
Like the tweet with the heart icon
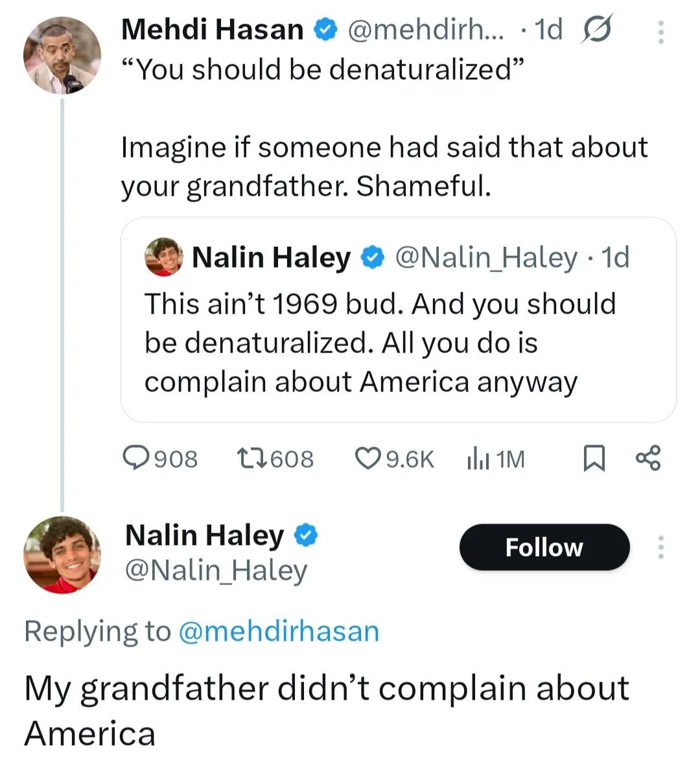click(x=367, y=458)
